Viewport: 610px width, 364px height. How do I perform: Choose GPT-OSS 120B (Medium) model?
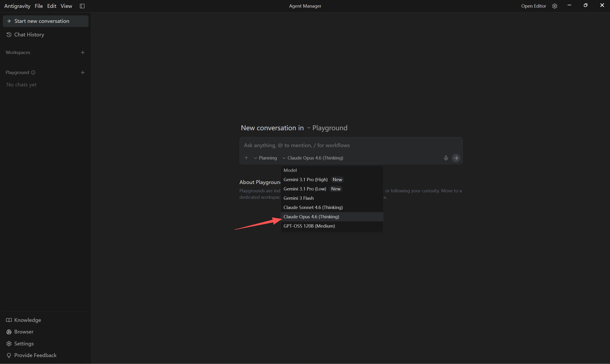tap(309, 226)
